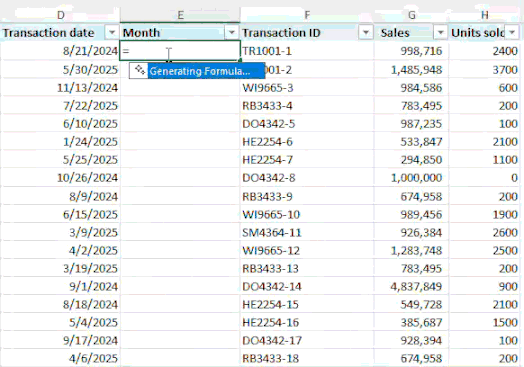Select transaction ID HE2254-6
Viewport: 524px width, 367px height.
click(307, 142)
